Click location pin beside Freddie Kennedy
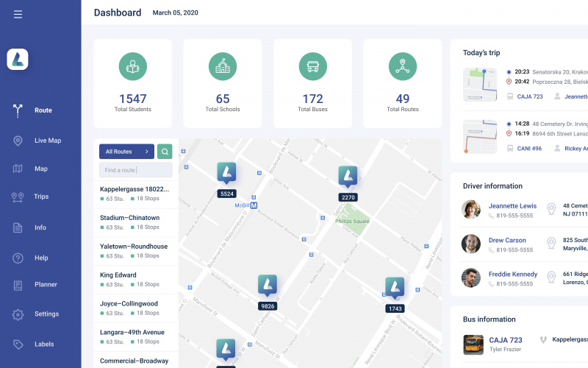Image resolution: width=588 pixels, height=368 pixels. coord(551,277)
